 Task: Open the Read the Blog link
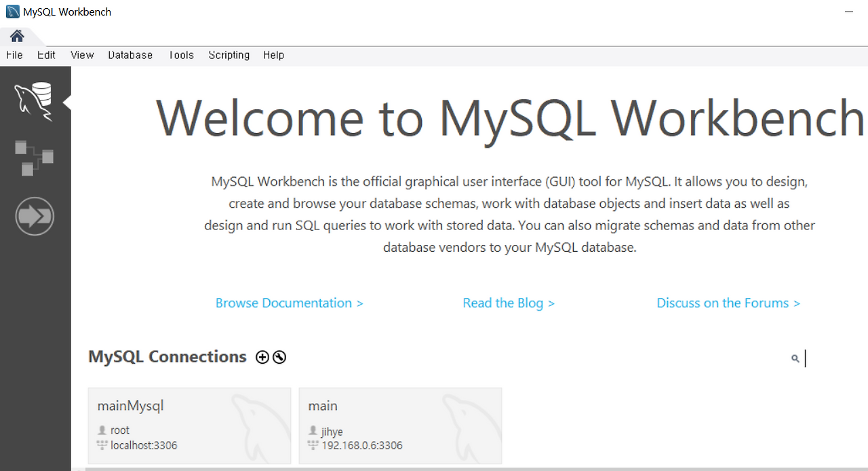click(x=509, y=303)
